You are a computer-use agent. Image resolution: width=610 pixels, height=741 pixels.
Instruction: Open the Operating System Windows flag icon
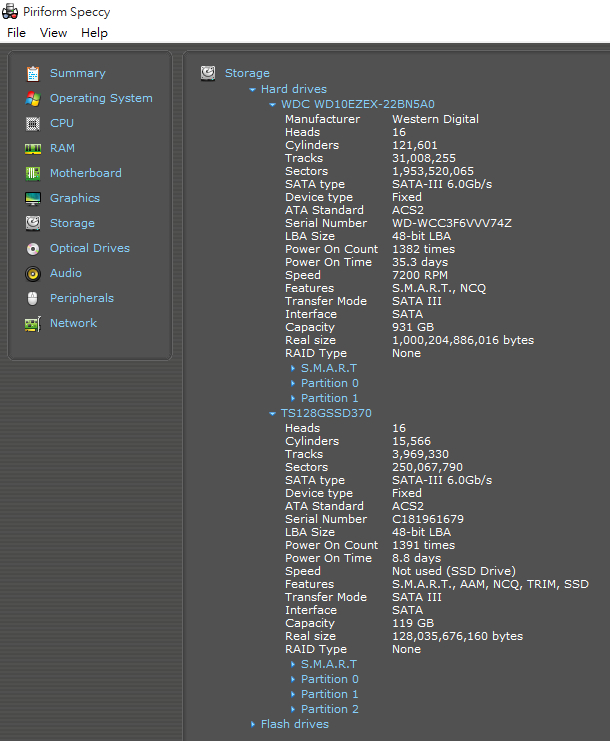coord(33,98)
